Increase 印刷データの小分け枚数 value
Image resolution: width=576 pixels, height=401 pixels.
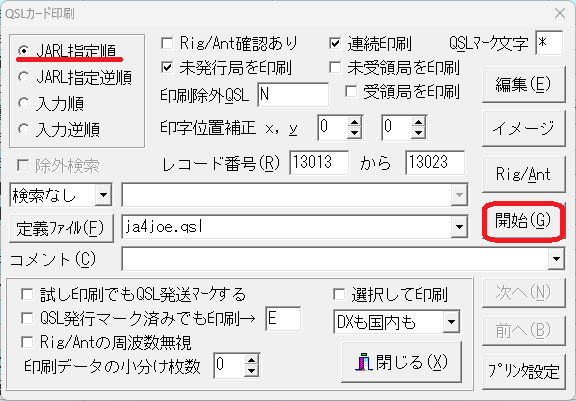251,360
